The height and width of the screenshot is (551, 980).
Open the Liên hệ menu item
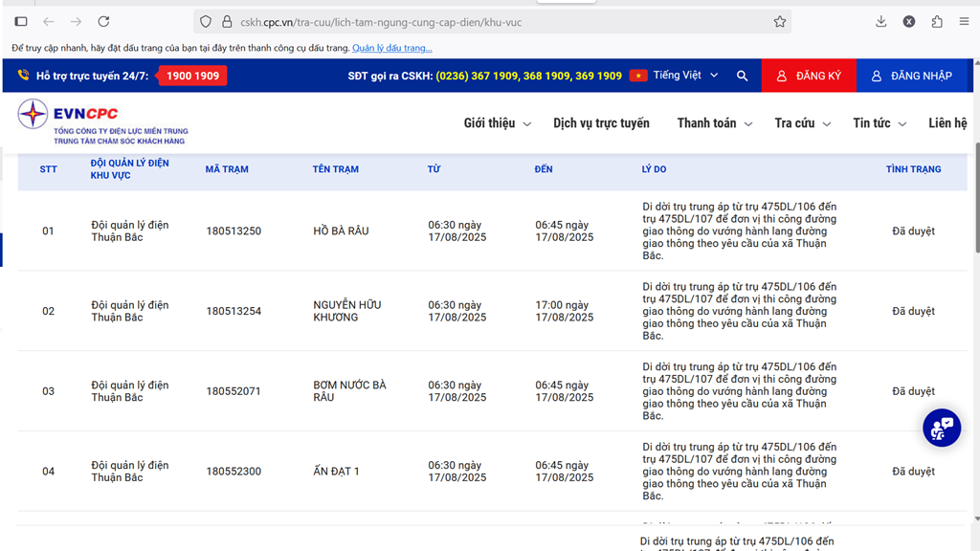click(947, 123)
